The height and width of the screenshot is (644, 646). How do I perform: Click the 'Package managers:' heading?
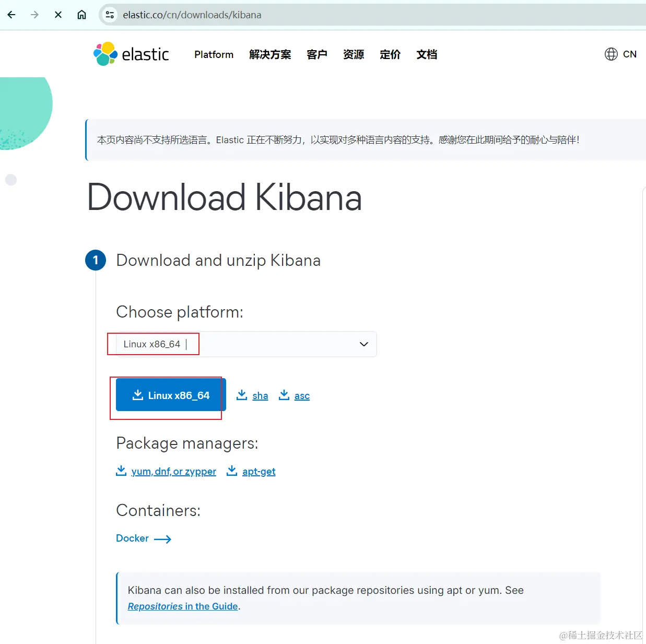(187, 443)
